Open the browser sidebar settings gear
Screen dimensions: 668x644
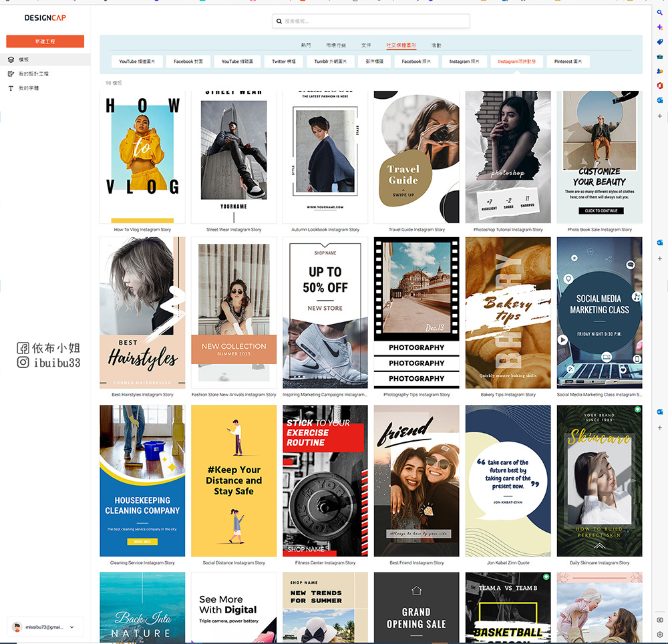659,634
